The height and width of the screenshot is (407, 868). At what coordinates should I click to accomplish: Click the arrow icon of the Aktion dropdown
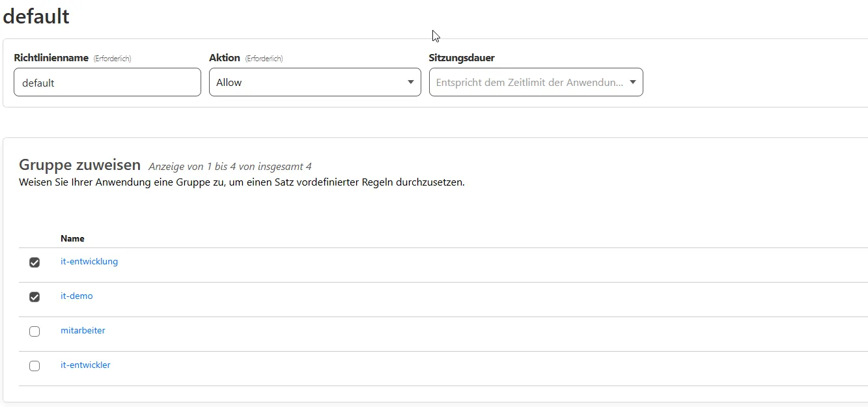[x=410, y=82]
